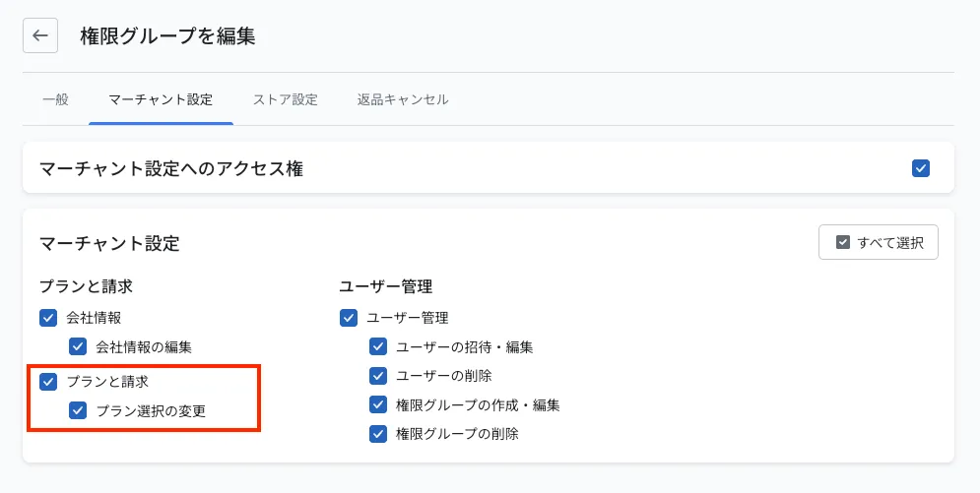Toggle 権限グループの削除 checkbox
Image resolution: width=980 pixels, height=493 pixels.
click(x=378, y=434)
